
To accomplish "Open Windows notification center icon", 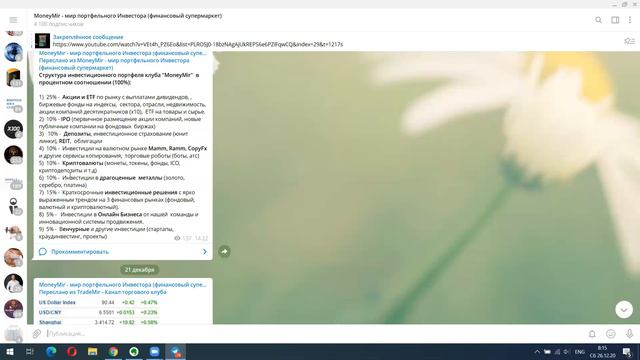I will [x=627, y=352].
